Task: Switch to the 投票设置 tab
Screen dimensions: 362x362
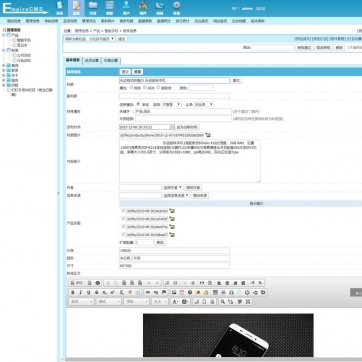Action: (111, 61)
